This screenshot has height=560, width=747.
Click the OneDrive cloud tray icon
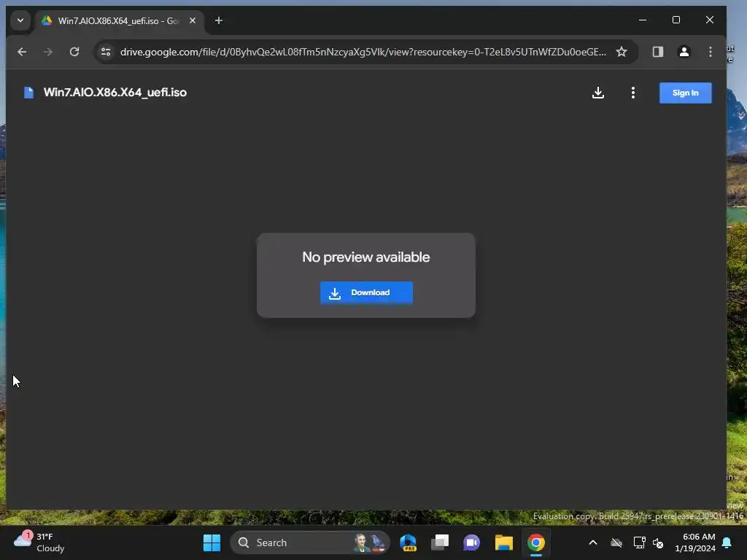pos(616,542)
